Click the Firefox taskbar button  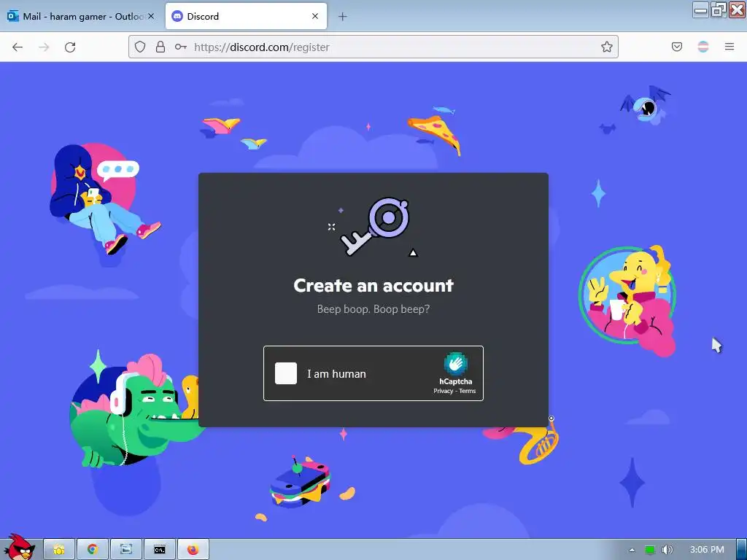[193, 550]
